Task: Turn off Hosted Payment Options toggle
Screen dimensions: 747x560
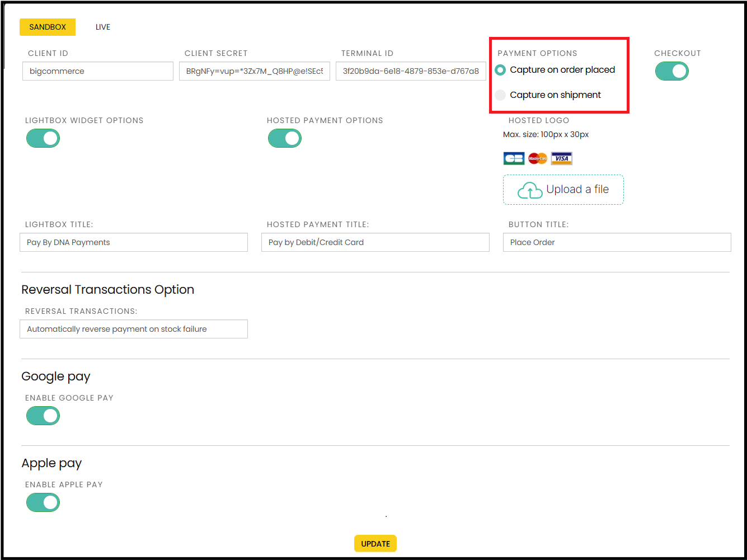Action: [285, 138]
